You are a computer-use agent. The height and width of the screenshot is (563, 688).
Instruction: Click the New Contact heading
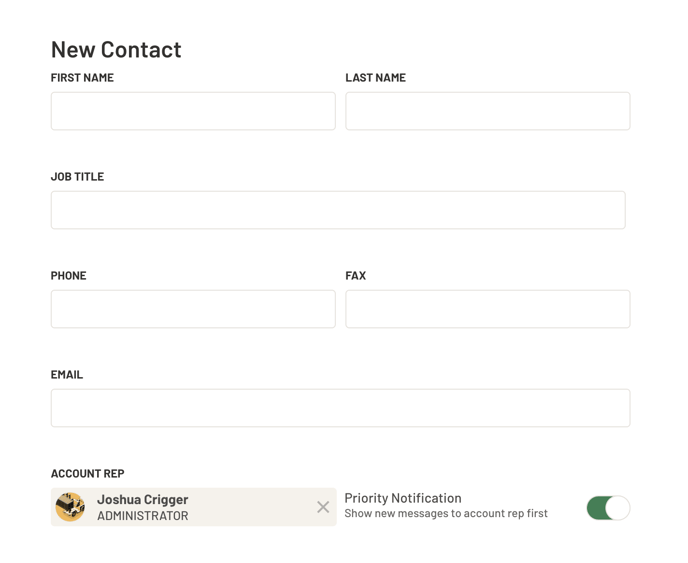click(116, 49)
